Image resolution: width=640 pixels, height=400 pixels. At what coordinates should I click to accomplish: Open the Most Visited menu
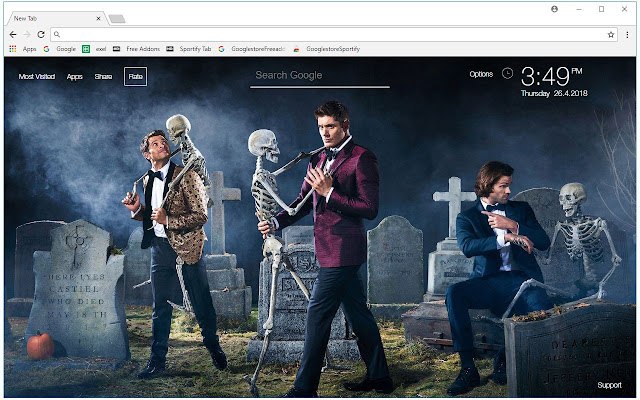click(37, 76)
